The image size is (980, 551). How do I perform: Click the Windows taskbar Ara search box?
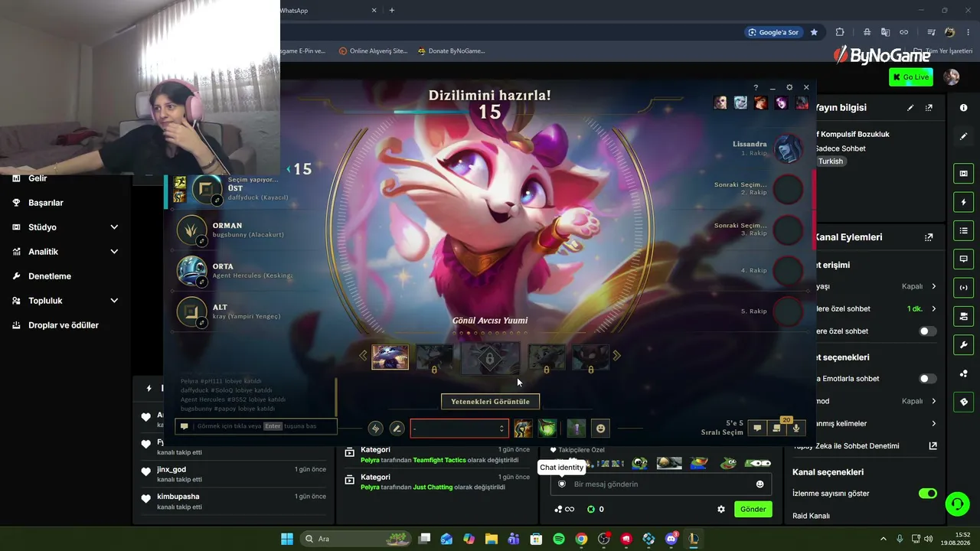tap(356, 539)
